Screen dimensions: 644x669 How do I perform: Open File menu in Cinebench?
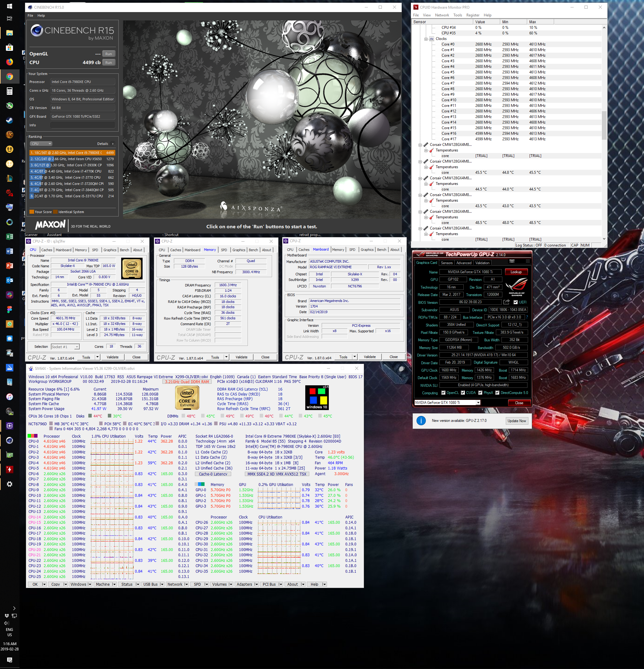(x=30, y=15)
